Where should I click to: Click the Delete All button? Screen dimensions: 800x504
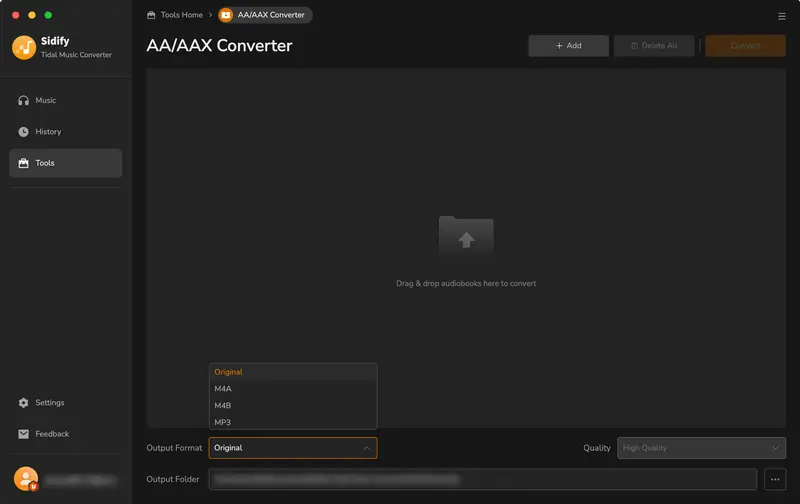654,45
